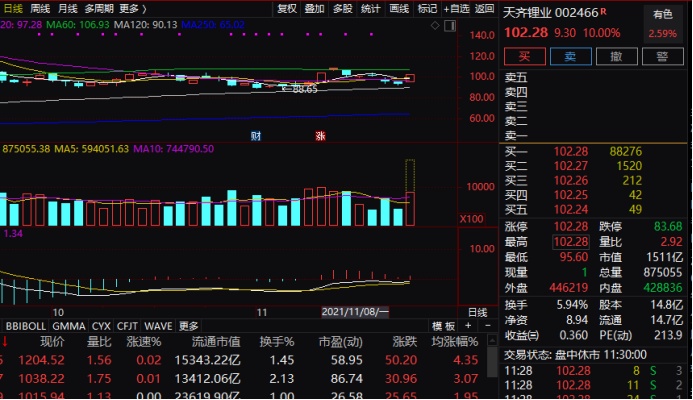Sort list by 市盈(动) column

click(x=340, y=342)
